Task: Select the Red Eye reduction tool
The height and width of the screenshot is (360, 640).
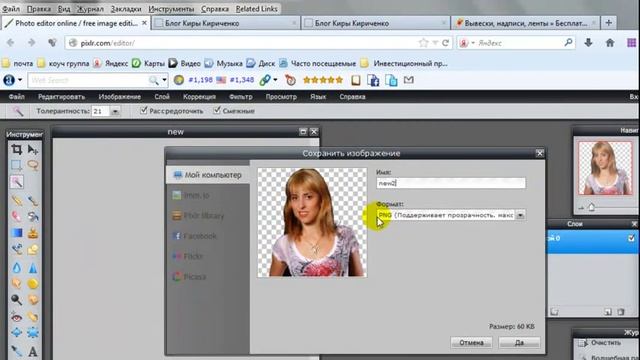Action: 16,317
